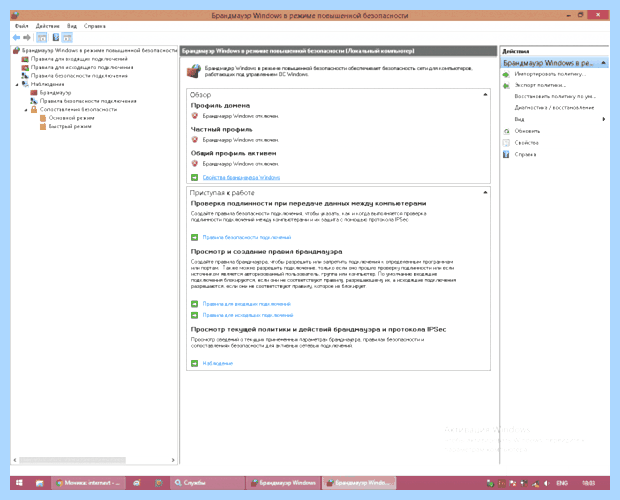Screen dimensions: 620x500
Task: Click Восстановить политику по умолчанию action
Action: [x=555, y=96]
